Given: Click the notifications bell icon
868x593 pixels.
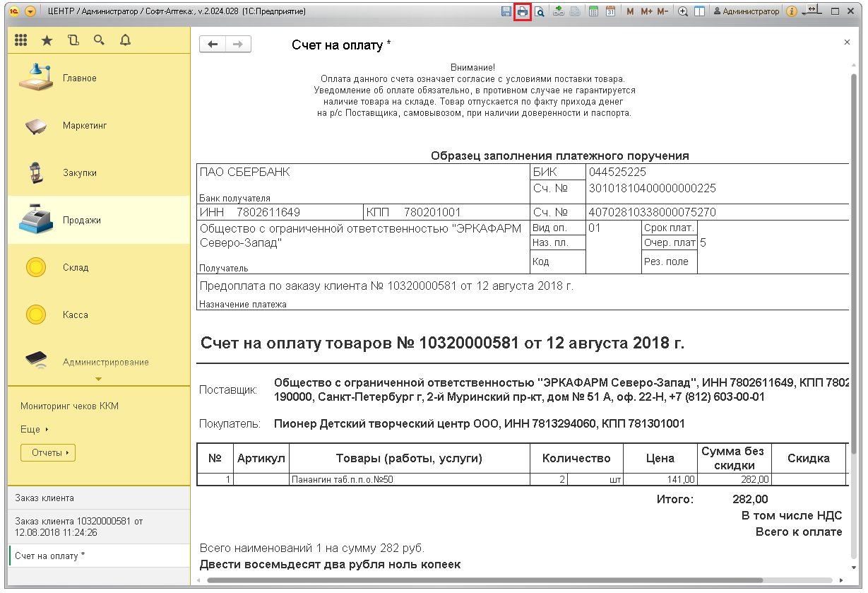Looking at the screenshot, I should pos(125,40).
